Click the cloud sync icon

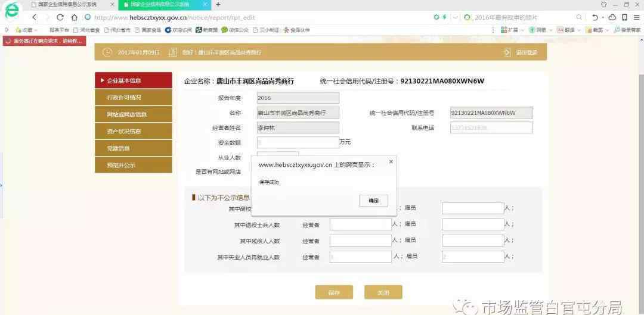point(612,17)
